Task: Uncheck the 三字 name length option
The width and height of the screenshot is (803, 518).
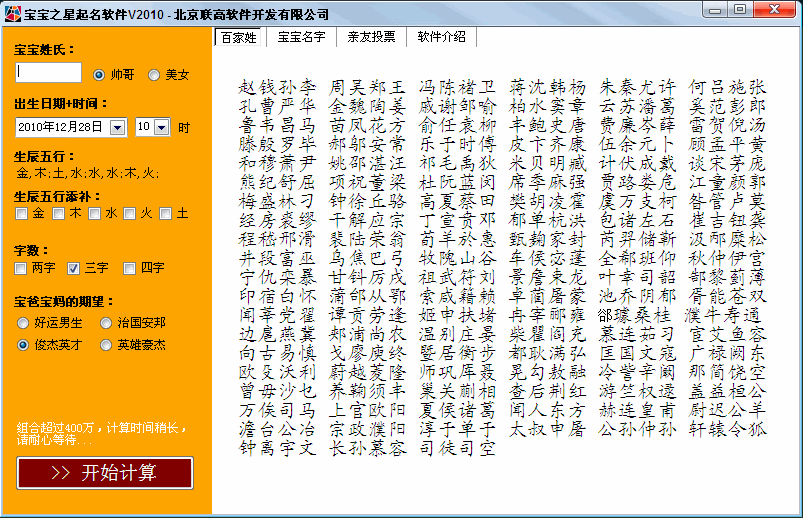Action: (73, 268)
